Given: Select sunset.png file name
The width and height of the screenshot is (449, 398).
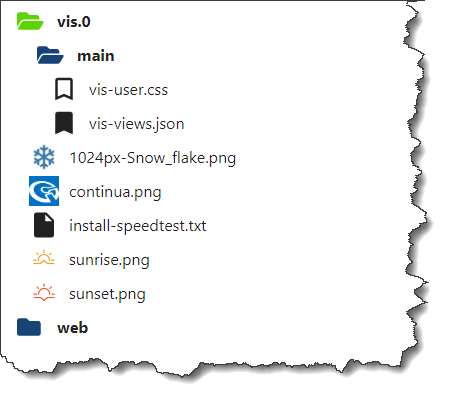Looking at the screenshot, I should 107,294.
